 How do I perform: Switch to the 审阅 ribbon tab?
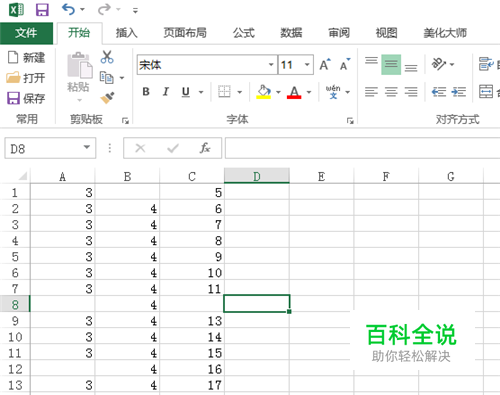coord(339,33)
